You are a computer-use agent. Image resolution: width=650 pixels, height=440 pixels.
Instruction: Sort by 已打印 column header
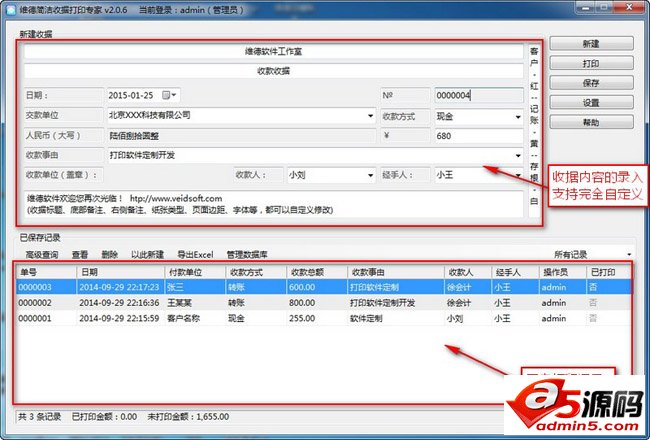(609, 272)
